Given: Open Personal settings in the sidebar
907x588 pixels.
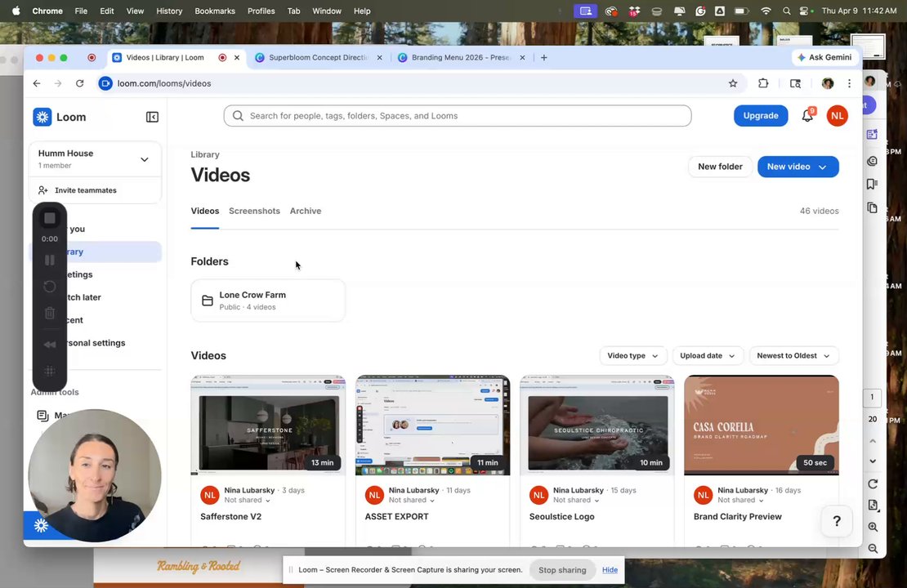Looking at the screenshot, I should (x=96, y=343).
